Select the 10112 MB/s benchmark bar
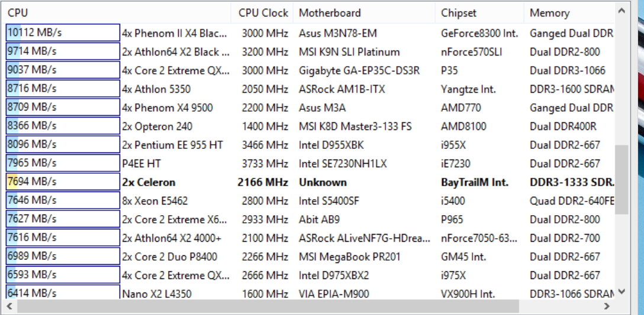 (63, 33)
